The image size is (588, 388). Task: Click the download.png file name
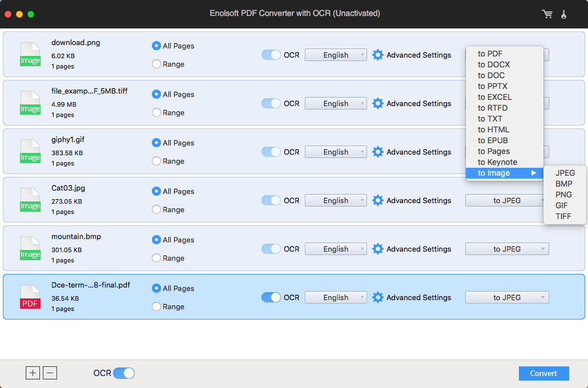coord(76,43)
